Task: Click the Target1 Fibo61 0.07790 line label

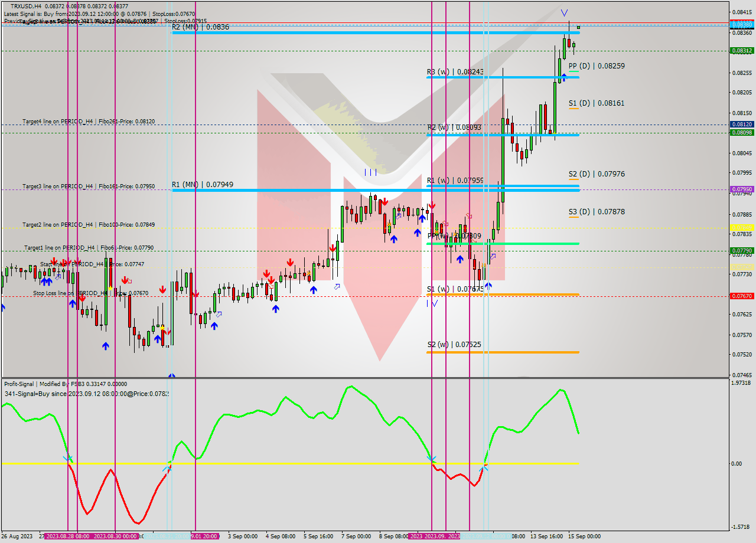Action: click(x=89, y=248)
